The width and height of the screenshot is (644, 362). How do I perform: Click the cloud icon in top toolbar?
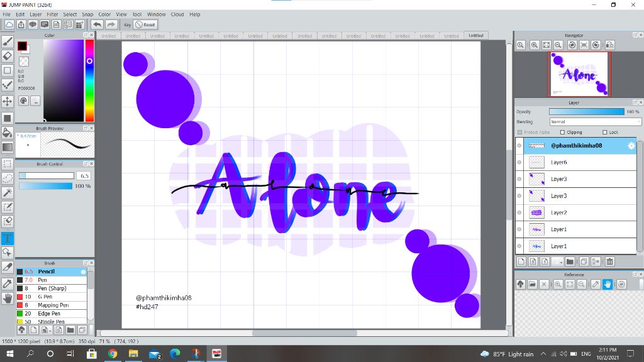[x=9, y=25]
